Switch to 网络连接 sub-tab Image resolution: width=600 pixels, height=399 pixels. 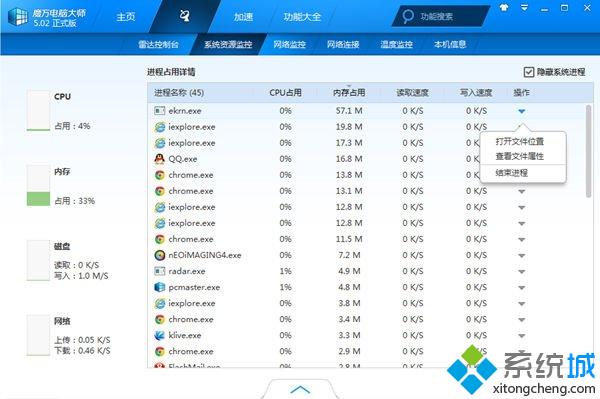tap(343, 44)
